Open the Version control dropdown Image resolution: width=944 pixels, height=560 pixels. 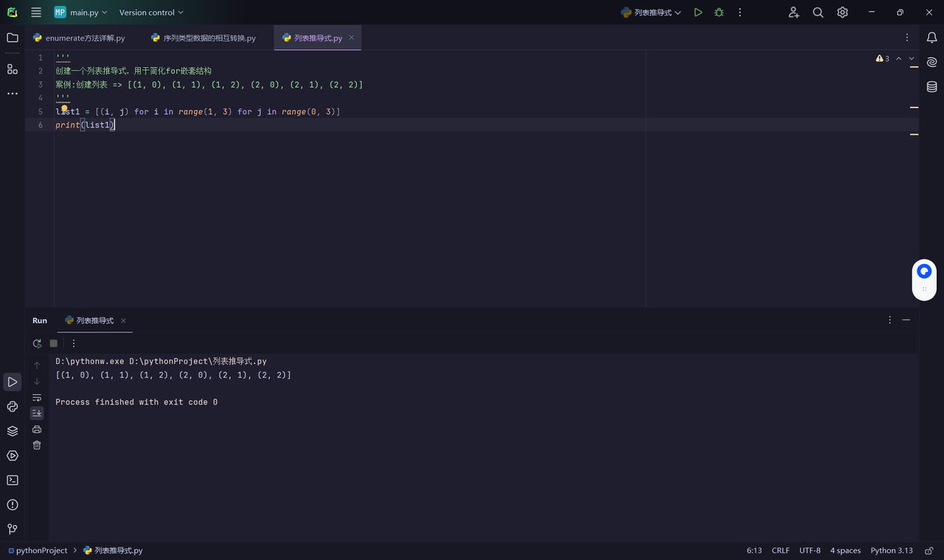(151, 13)
